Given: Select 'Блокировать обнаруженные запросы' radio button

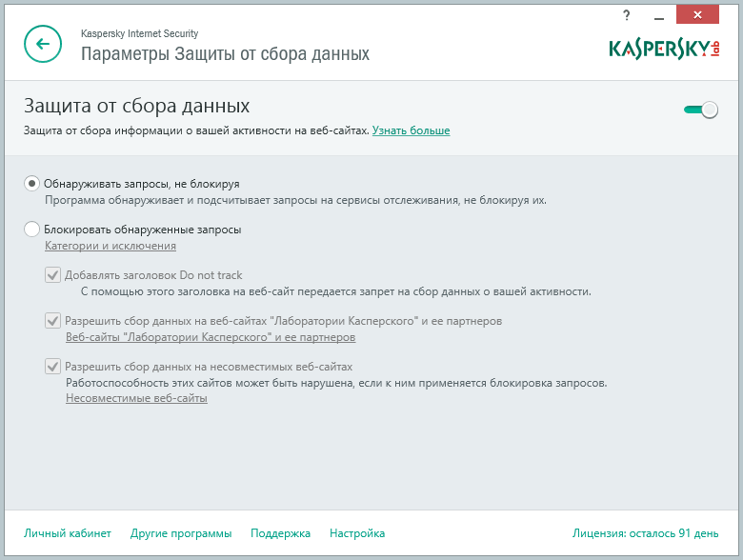Looking at the screenshot, I should pyautogui.click(x=31, y=230).
